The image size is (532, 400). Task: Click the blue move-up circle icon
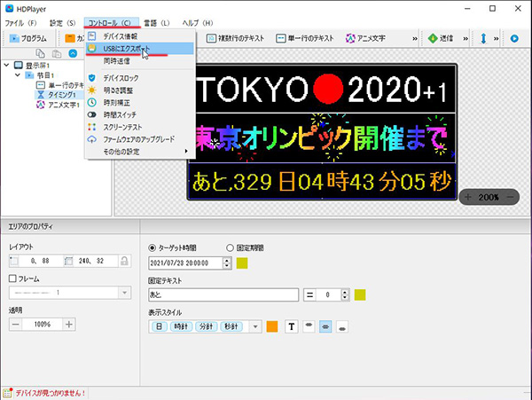(73, 53)
